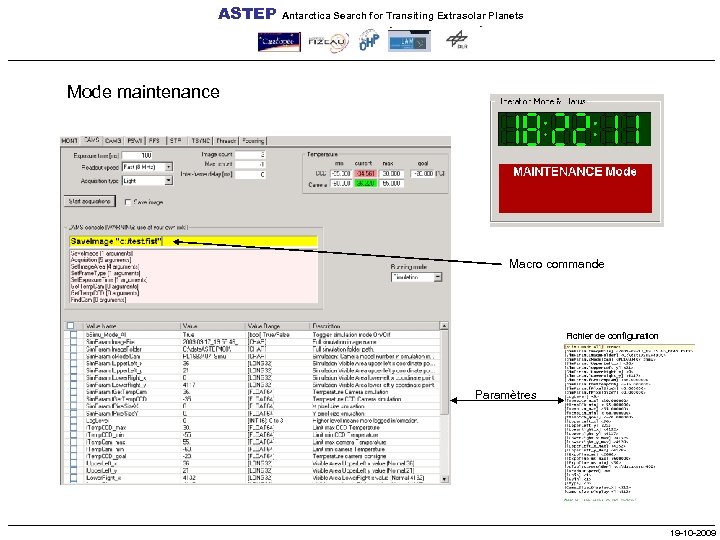
Task: Check the UpperLeft_y row checkbox
Action: click(73, 471)
